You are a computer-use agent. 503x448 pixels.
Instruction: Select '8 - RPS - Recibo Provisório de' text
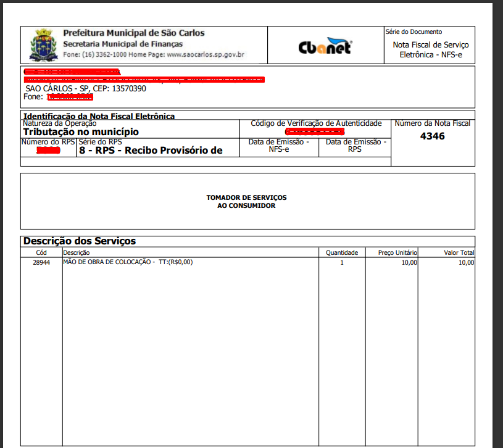point(151,151)
